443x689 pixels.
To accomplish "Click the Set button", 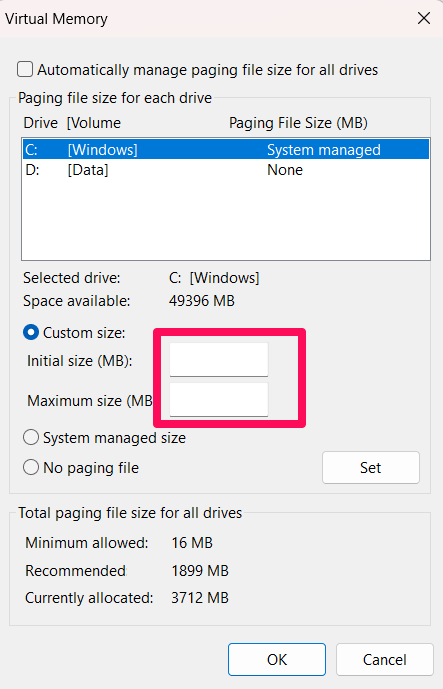I will point(370,468).
